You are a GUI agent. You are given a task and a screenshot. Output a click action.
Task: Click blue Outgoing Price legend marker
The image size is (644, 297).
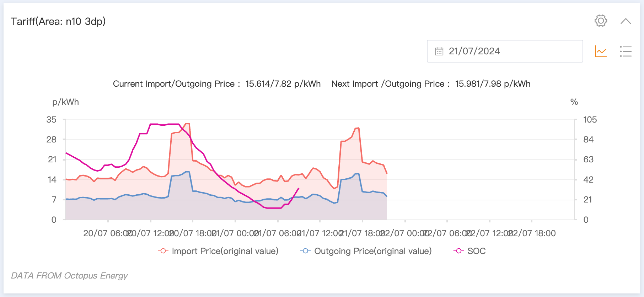(x=305, y=251)
